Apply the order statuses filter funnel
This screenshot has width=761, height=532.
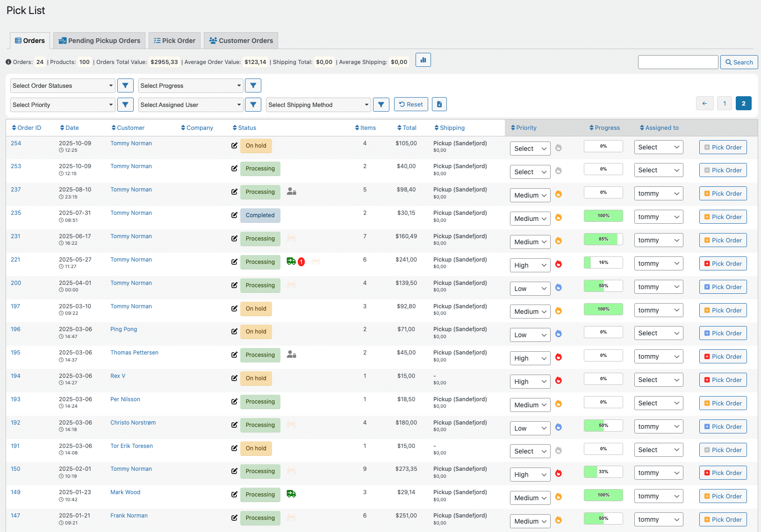125,85
